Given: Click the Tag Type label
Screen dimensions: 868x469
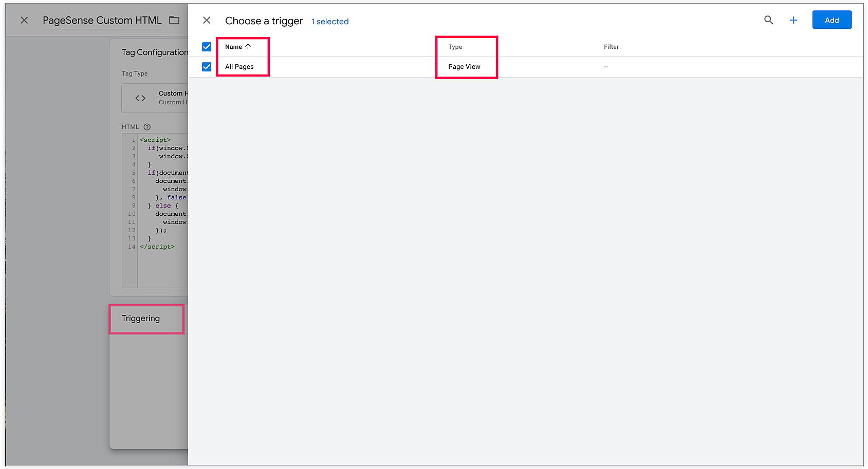Looking at the screenshot, I should (x=135, y=73).
